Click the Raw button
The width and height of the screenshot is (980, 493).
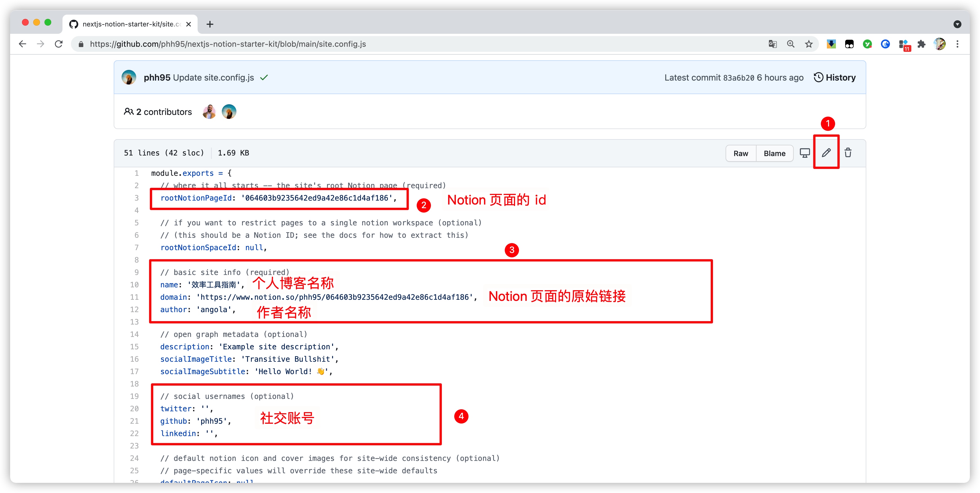pyautogui.click(x=740, y=154)
